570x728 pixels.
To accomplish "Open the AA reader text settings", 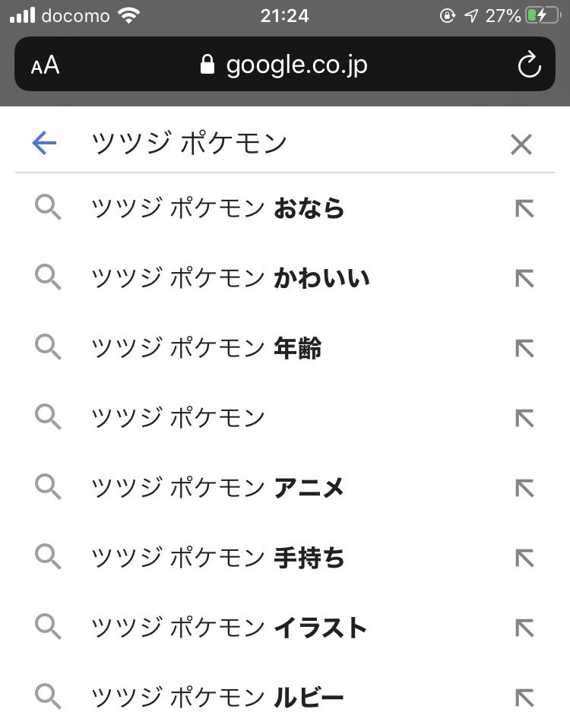I will (x=45, y=65).
